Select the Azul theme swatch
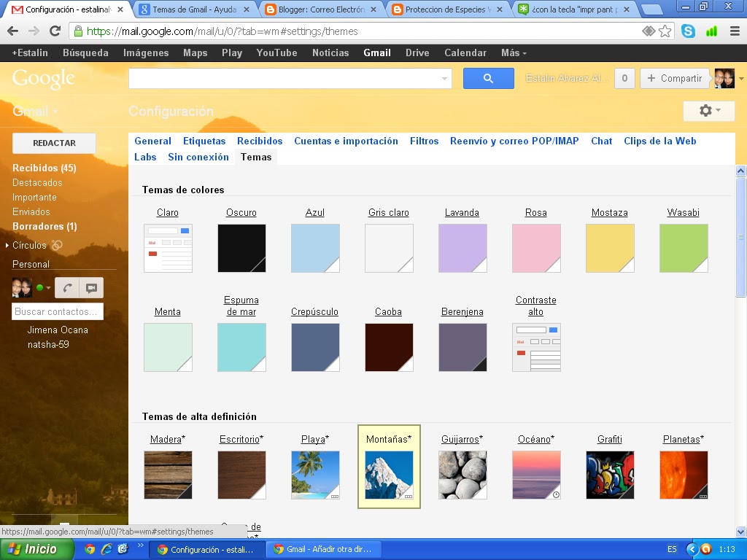Viewport: 747px width, 560px height. pyautogui.click(x=315, y=248)
